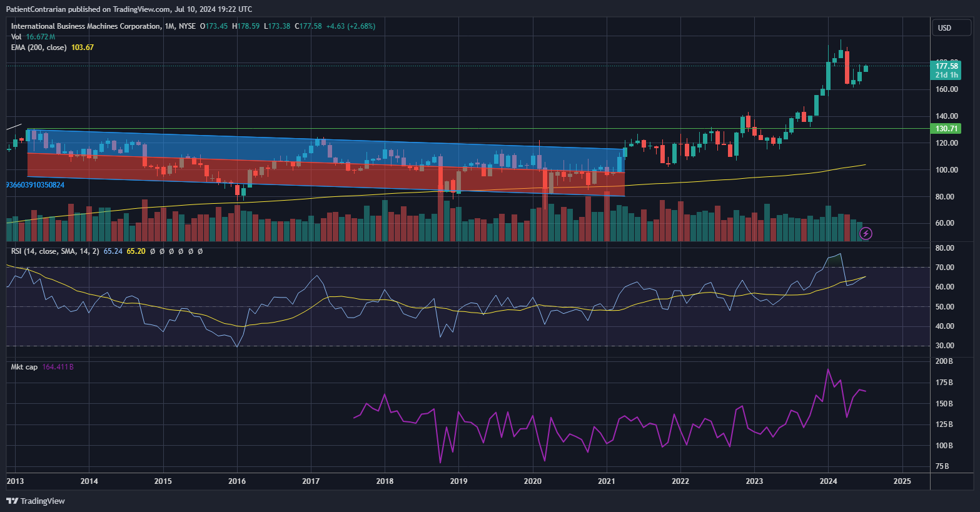Click 100.00 on the price scale

pyautogui.click(x=947, y=170)
